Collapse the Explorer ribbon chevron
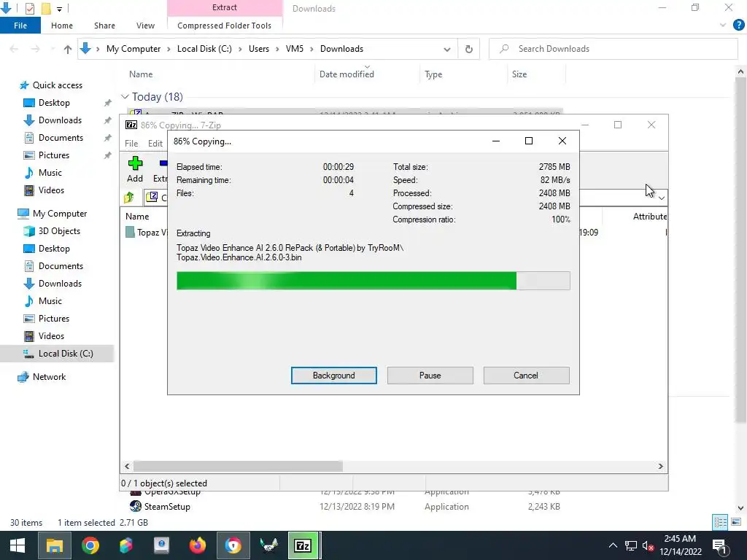The height and width of the screenshot is (560, 747). (723, 25)
